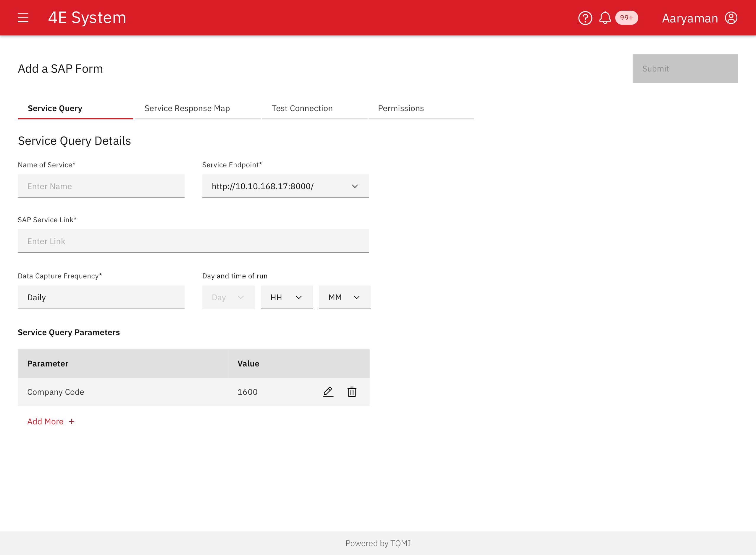Focus the Name of Service field

pyautogui.click(x=101, y=186)
